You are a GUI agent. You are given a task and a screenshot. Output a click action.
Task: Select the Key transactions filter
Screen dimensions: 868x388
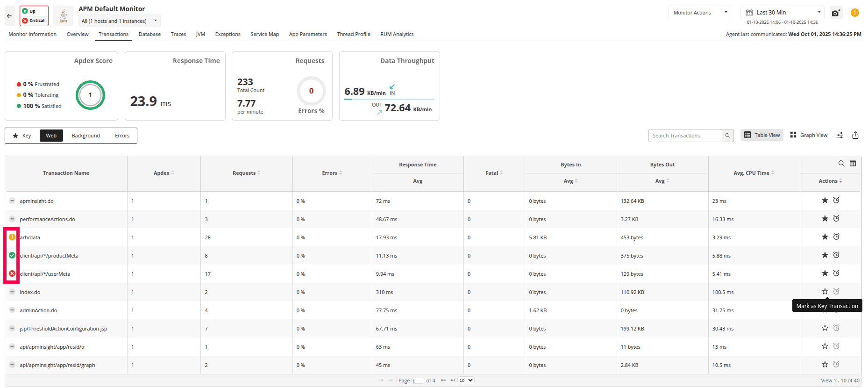(x=22, y=136)
